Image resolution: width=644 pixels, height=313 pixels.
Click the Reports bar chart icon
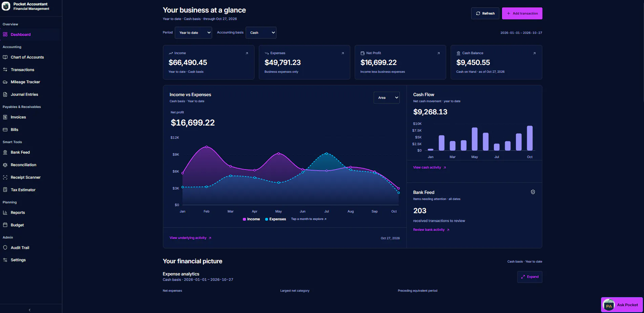[x=5, y=213]
